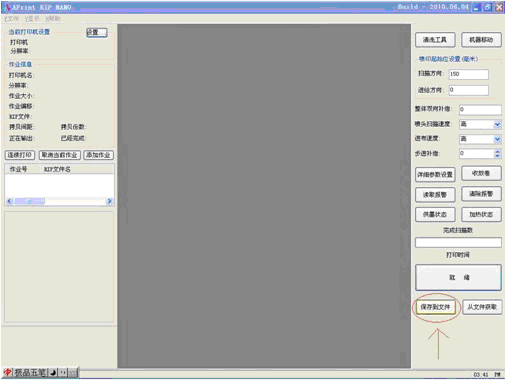This screenshot has width=505, height=380.
Task: Open 详细参数设置 detailed parameter settings
Action: 435,174
